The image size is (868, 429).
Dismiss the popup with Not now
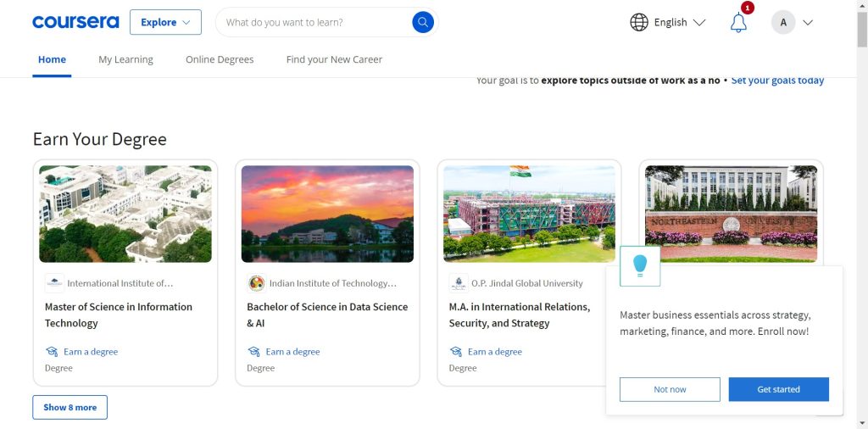click(670, 389)
